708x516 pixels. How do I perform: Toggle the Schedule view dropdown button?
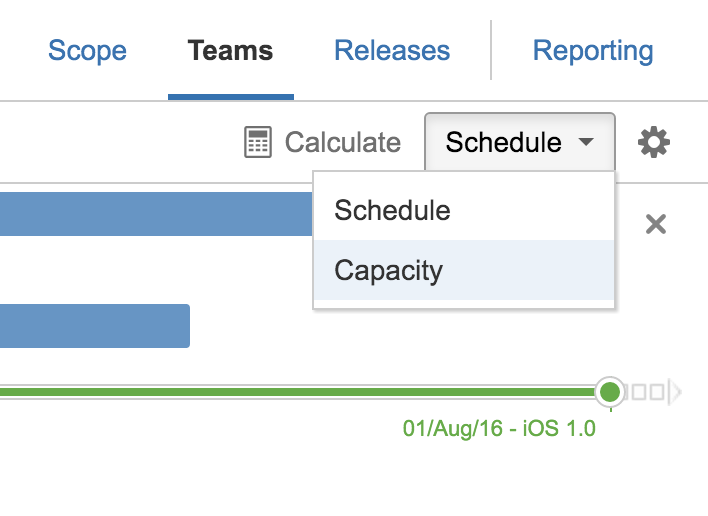(520, 142)
